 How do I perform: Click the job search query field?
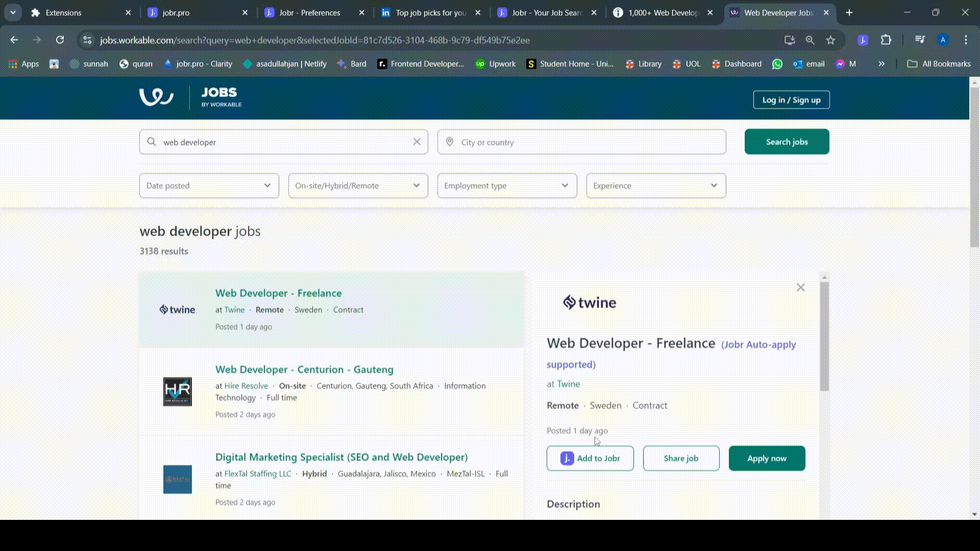(284, 142)
